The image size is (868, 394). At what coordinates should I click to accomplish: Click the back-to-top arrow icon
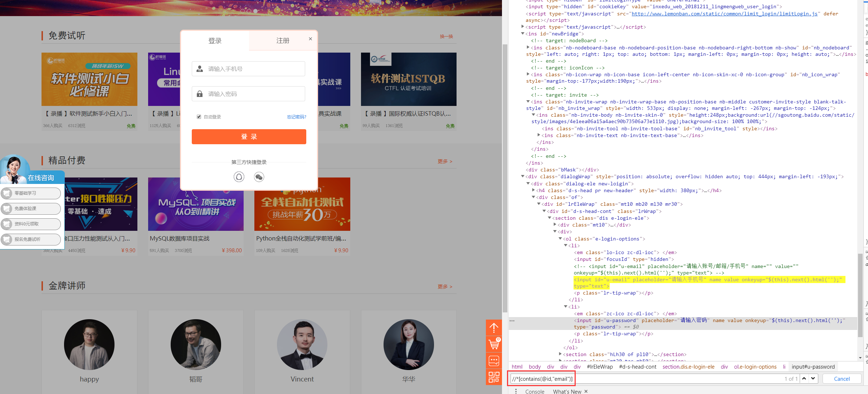click(x=494, y=327)
